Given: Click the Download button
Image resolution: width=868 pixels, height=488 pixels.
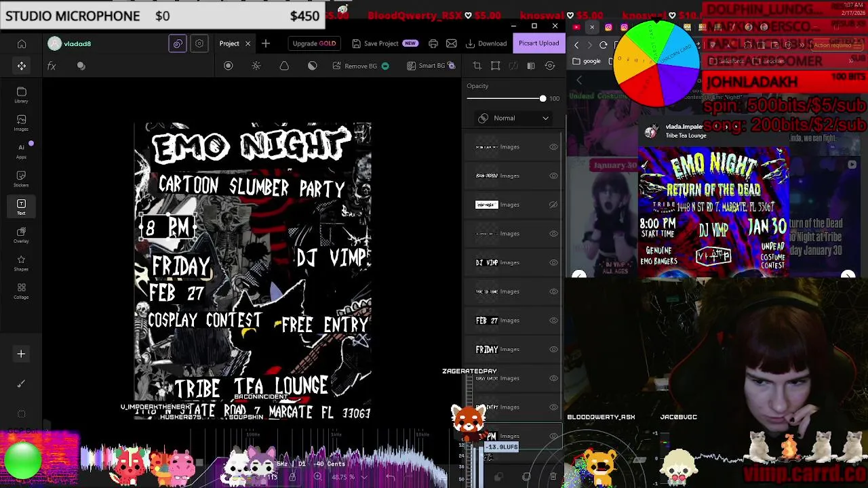Looking at the screenshot, I should pyautogui.click(x=486, y=43).
